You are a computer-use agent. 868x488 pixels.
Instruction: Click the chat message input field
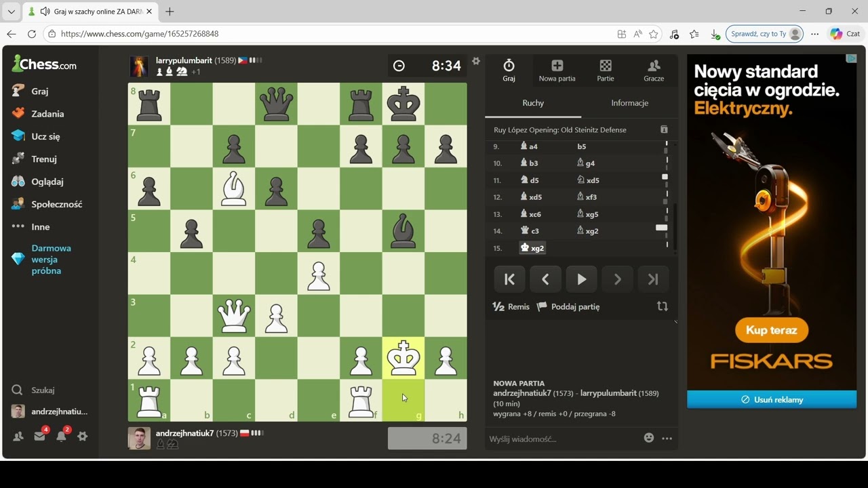pyautogui.click(x=563, y=439)
